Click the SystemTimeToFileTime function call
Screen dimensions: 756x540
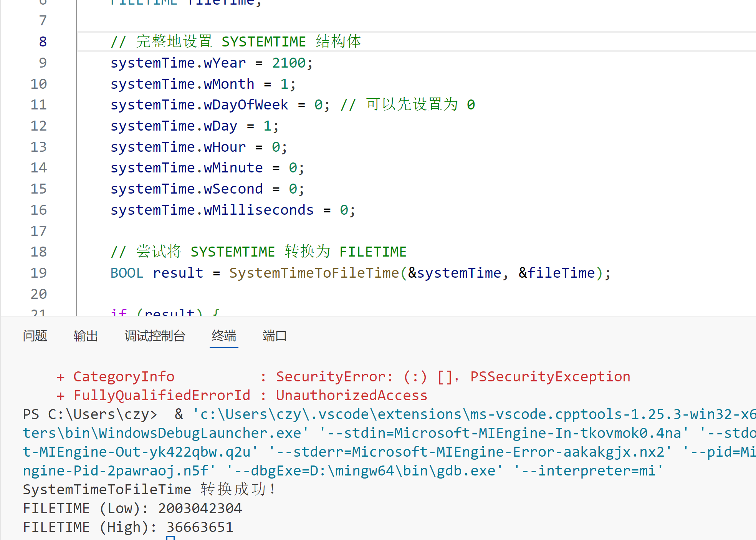[314, 273]
